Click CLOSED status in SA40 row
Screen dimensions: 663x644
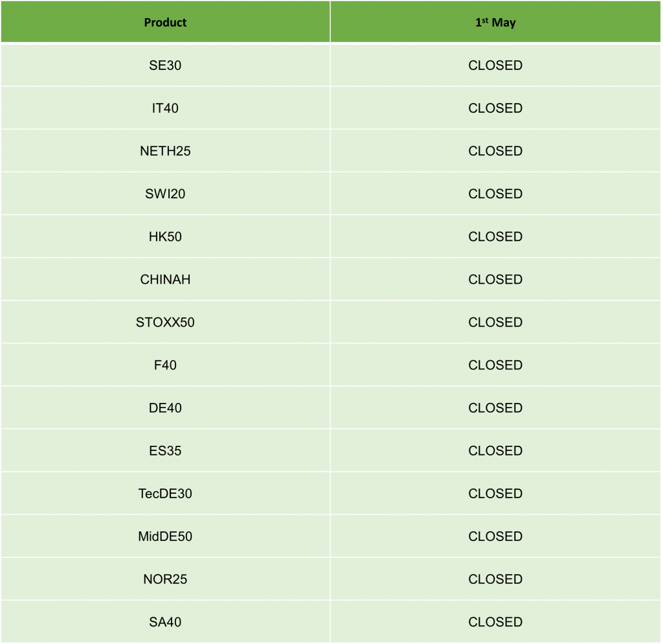coord(495,621)
